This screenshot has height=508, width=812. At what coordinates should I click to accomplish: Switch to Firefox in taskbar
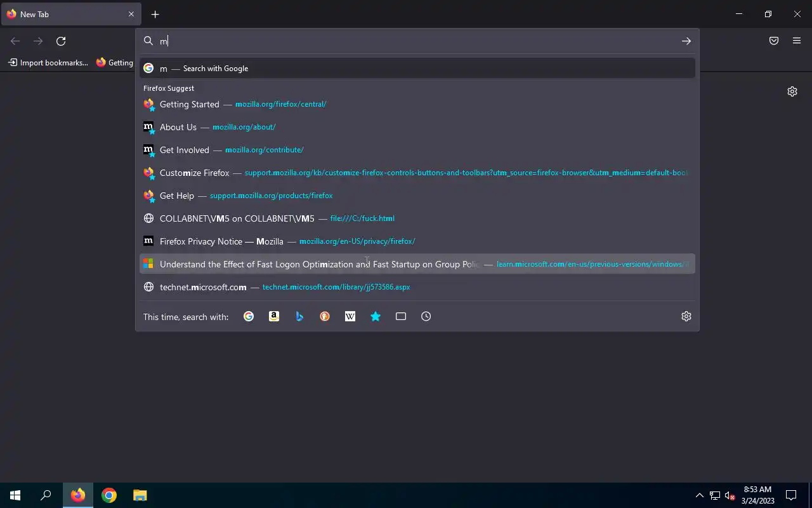pos(78,495)
